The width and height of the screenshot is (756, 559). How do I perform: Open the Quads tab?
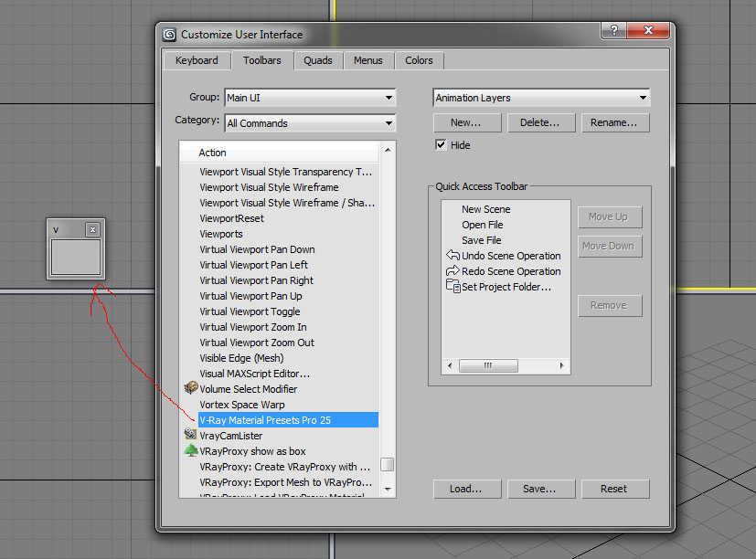(x=318, y=60)
